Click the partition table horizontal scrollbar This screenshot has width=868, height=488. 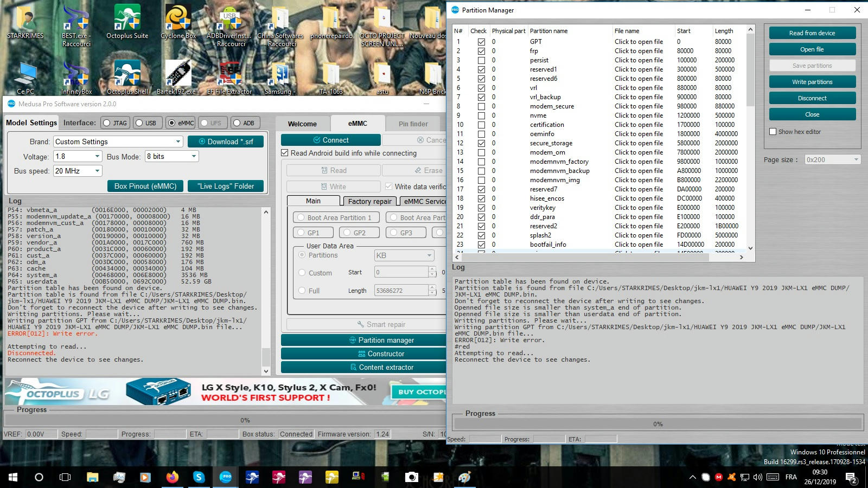pyautogui.click(x=599, y=257)
